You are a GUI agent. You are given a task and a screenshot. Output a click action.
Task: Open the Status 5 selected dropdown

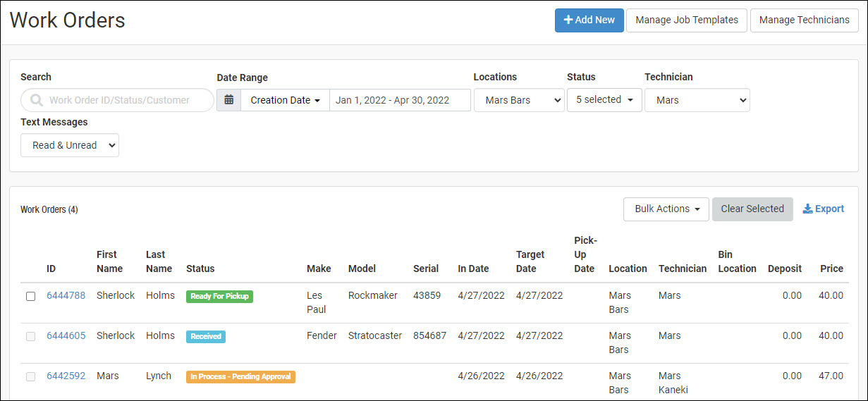(604, 100)
